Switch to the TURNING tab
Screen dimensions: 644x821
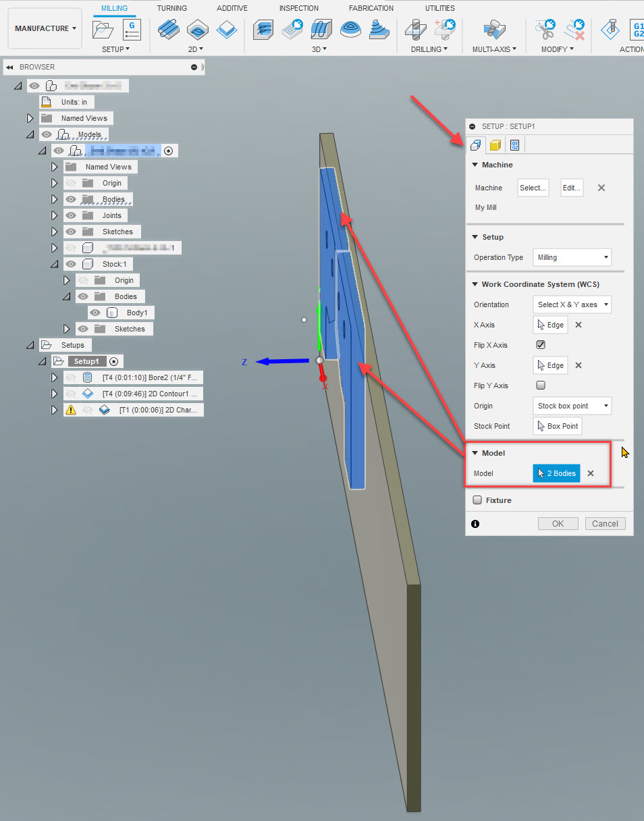(171, 8)
